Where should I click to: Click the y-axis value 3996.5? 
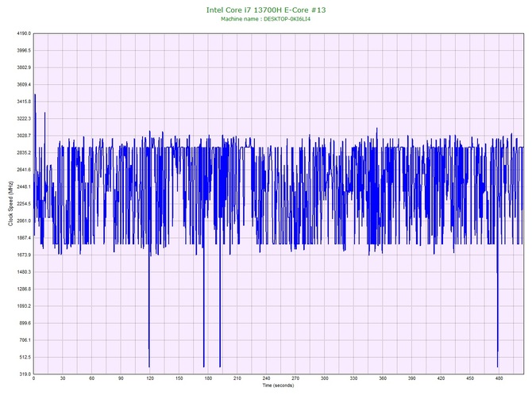point(24,51)
